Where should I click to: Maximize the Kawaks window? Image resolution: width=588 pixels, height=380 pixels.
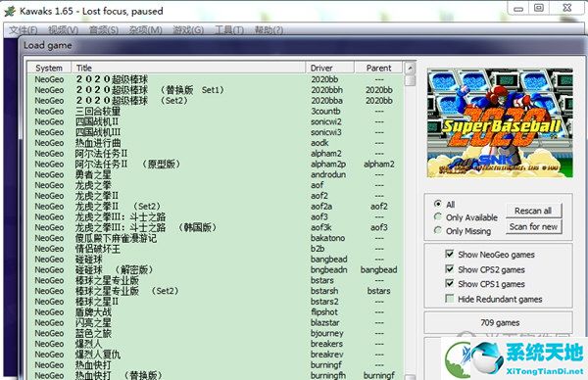[539, 8]
